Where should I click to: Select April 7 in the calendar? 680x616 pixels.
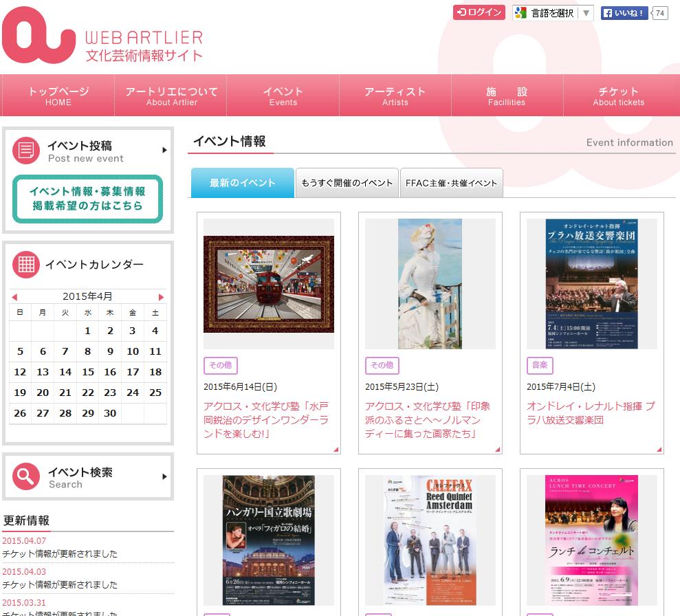(65, 351)
